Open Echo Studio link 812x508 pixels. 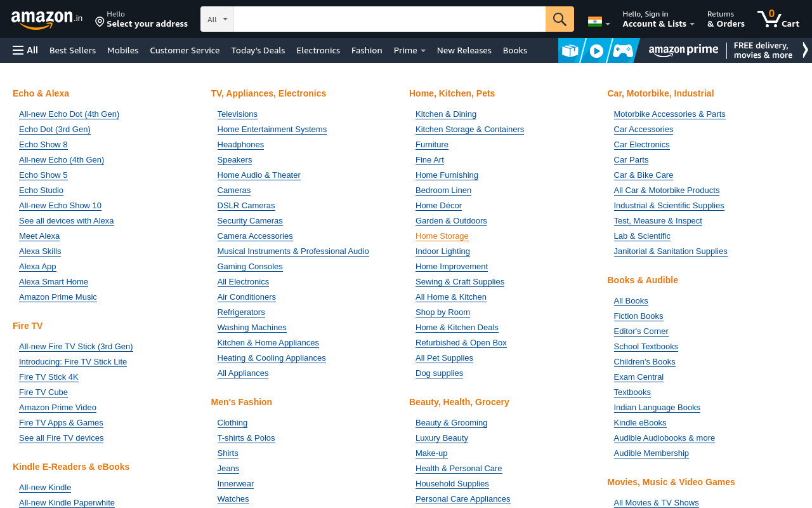[x=41, y=190]
